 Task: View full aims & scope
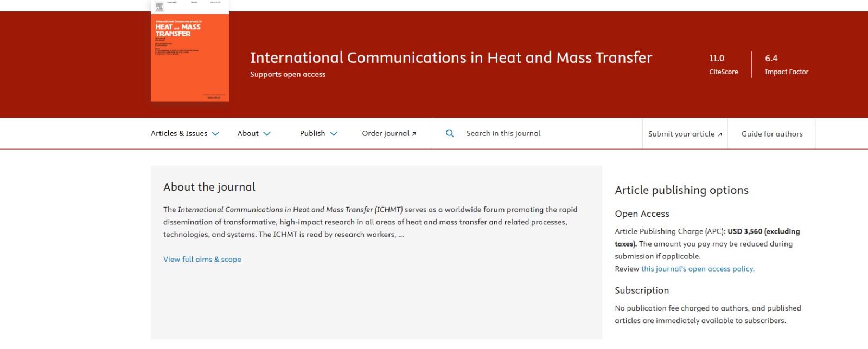[202, 260]
